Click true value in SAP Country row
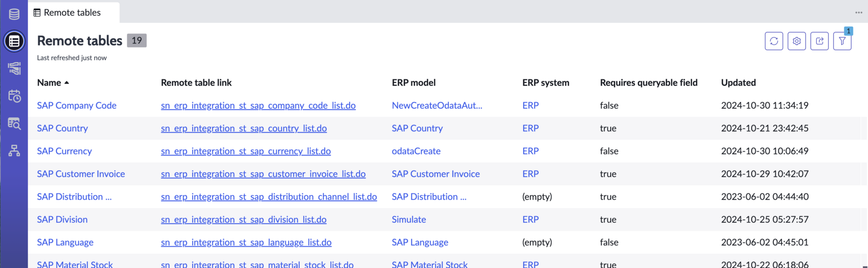The height and width of the screenshot is (268, 868). (608, 128)
